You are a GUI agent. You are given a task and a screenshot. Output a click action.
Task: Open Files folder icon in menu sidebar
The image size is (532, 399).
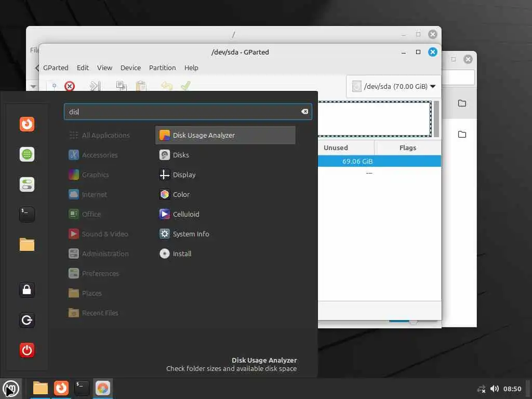[x=27, y=244]
